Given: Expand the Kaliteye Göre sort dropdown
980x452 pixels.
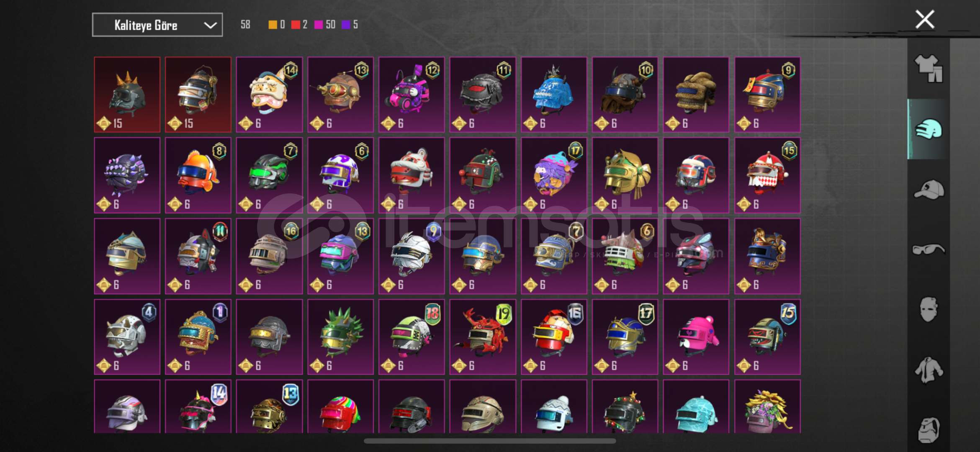Looking at the screenshot, I should 157,25.
